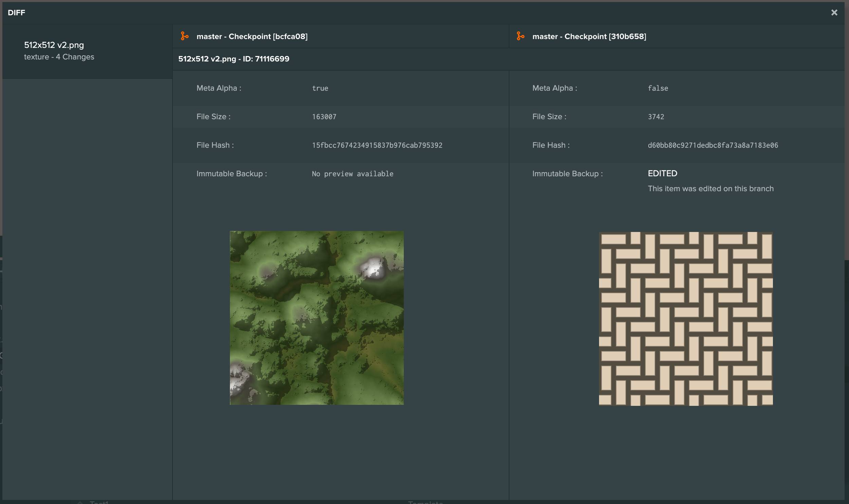This screenshot has width=849, height=504.
Task: Click the EDITED label on Immutable Backup
Action: (662, 173)
